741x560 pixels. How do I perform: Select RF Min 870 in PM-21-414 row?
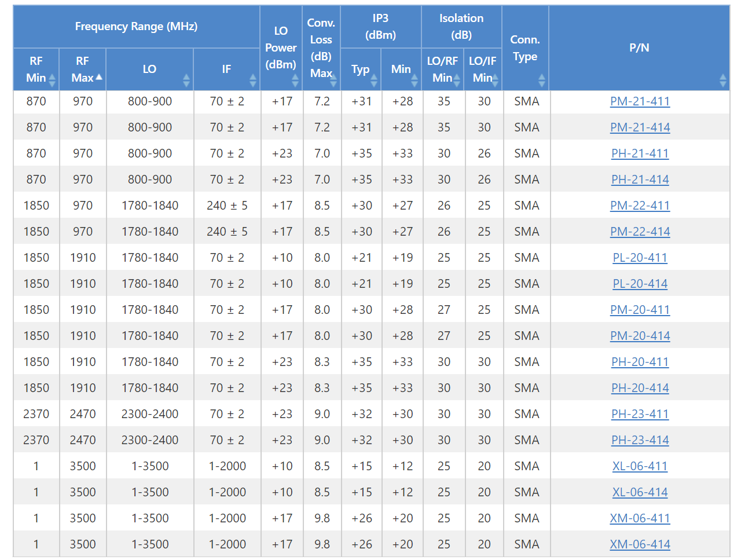coord(36,127)
